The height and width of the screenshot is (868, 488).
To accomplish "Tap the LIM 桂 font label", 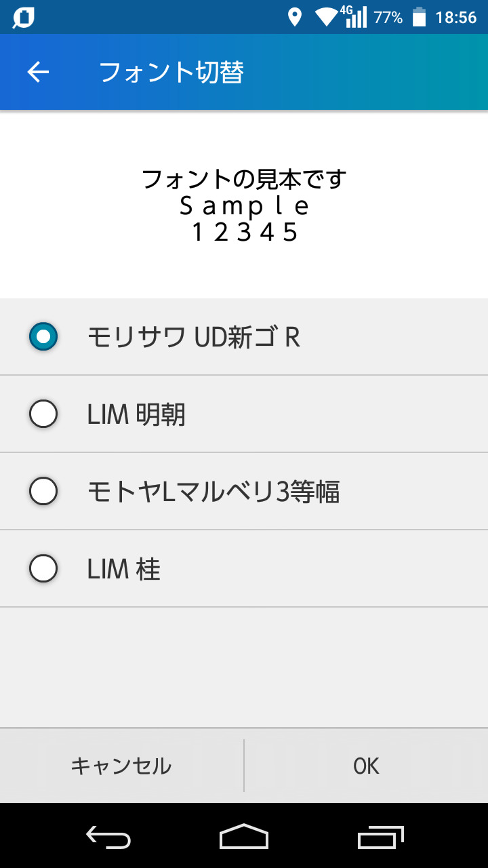I will [x=124, y=569].
